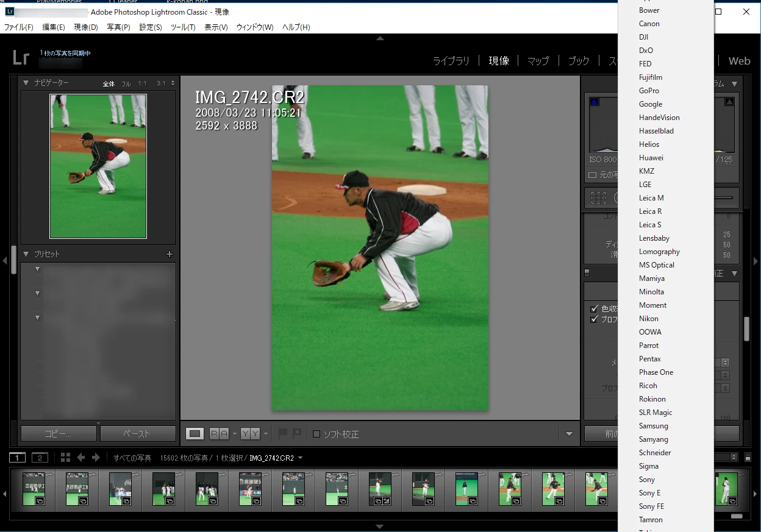
Task: Set navigator zoom to 1:1
Action: click(142, 83)
